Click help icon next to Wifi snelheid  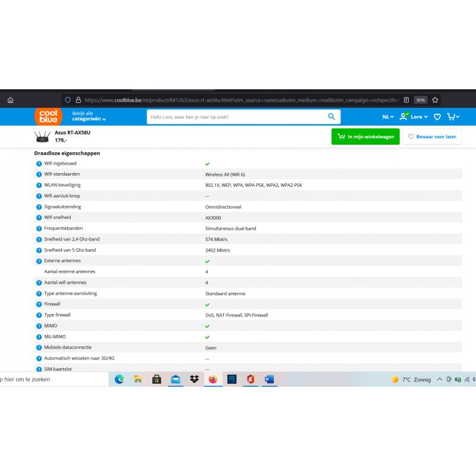coord(39,218)
